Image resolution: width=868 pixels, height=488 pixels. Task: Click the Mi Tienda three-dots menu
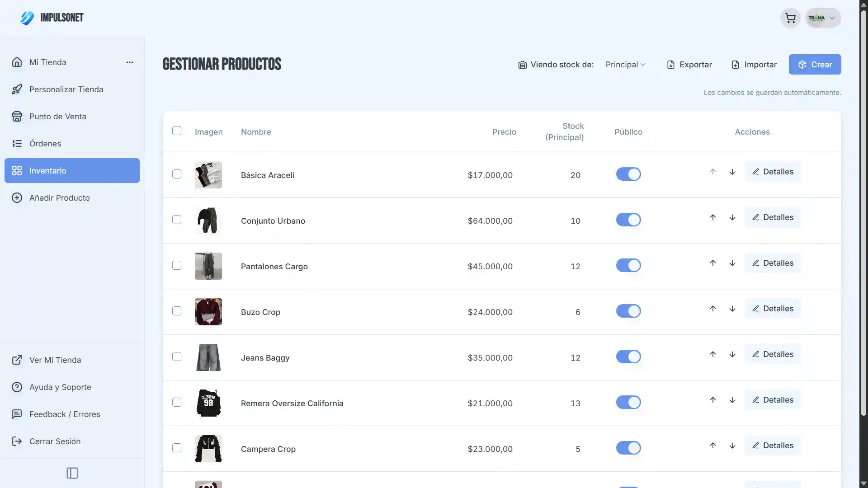(x=130, y=62)
